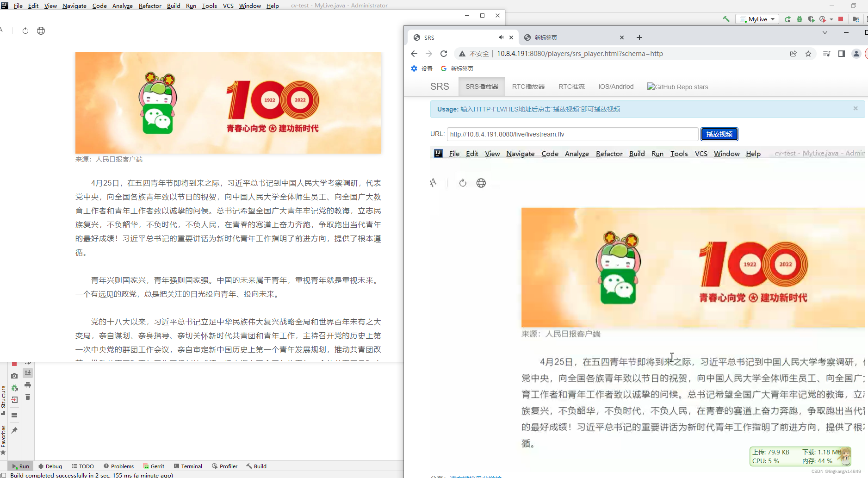Bookmark this page with the star icon

point(808,54)
